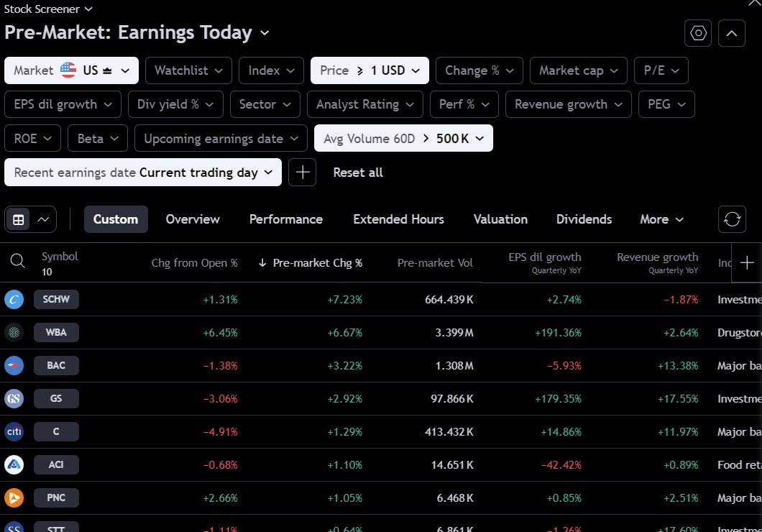Open the Change % filter dropdown
The width and height of the screenshot is (762, 532).
(479, 70)
